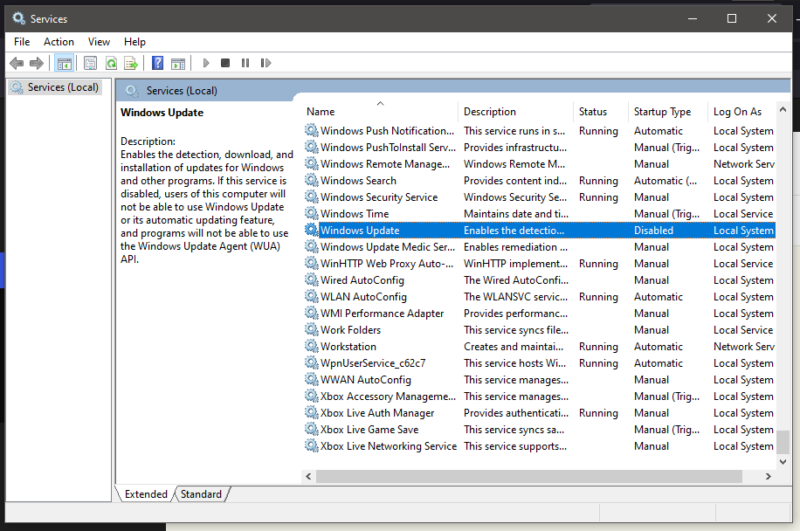Select the Xbox Live Networking Service row
The image size is (800, 531).
pos(539,446)
